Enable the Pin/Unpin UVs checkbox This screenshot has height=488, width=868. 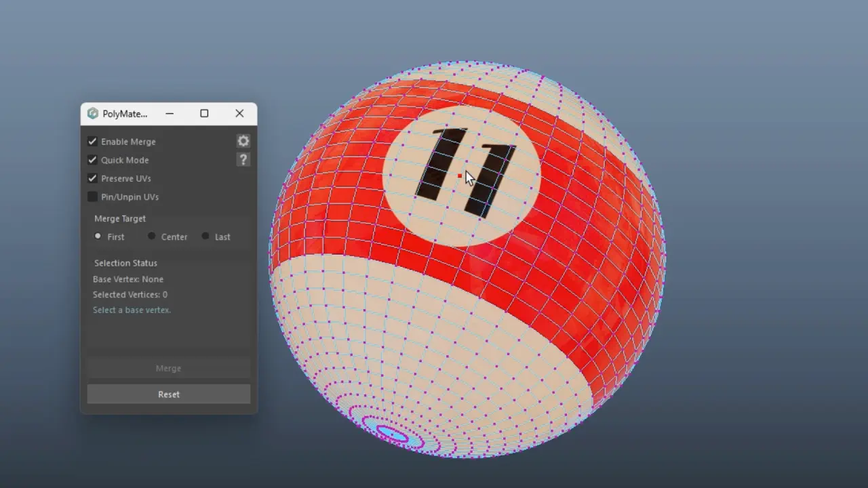click(92, 197)
